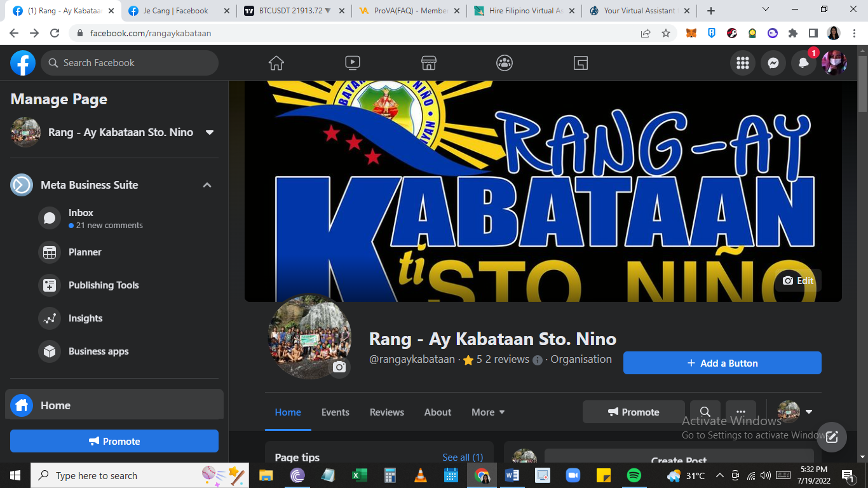Open VLC media player from taskbar
Screen dimensions: 868x488
pyautogui.click(x=420, y=475)
